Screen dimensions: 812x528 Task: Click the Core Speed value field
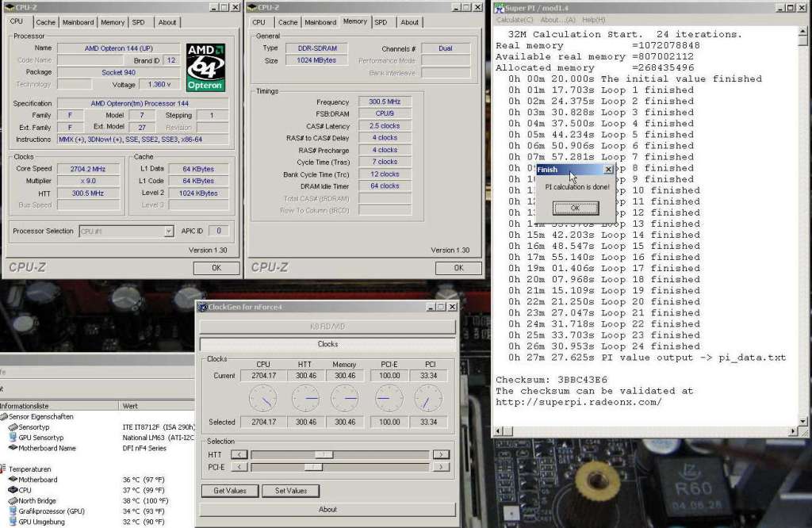(88, 169)
